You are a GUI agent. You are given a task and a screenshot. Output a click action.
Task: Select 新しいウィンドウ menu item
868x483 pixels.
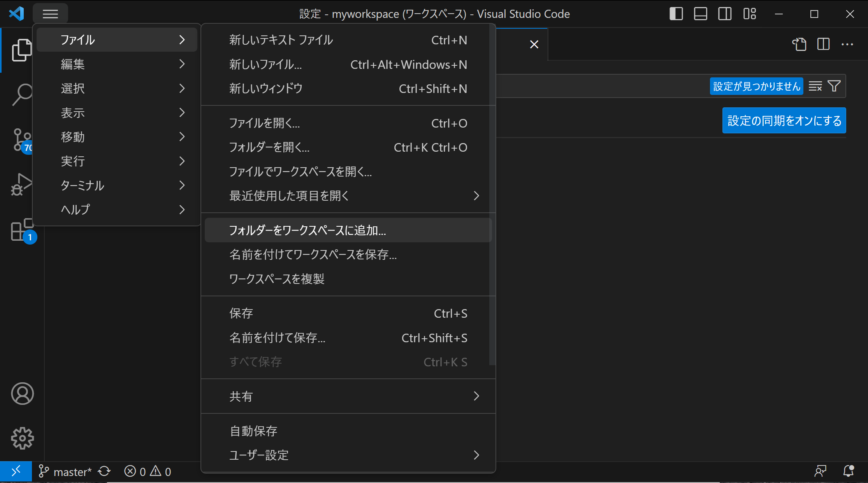[348, 89]
